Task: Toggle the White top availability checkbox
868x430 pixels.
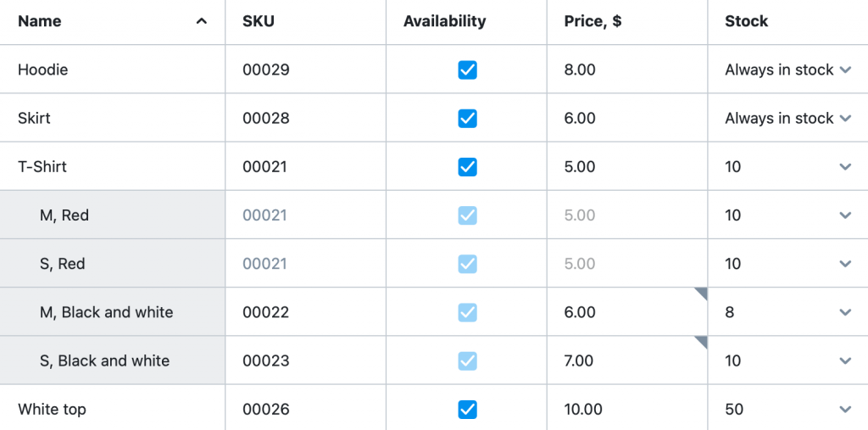Action: (x=467, y=410)
